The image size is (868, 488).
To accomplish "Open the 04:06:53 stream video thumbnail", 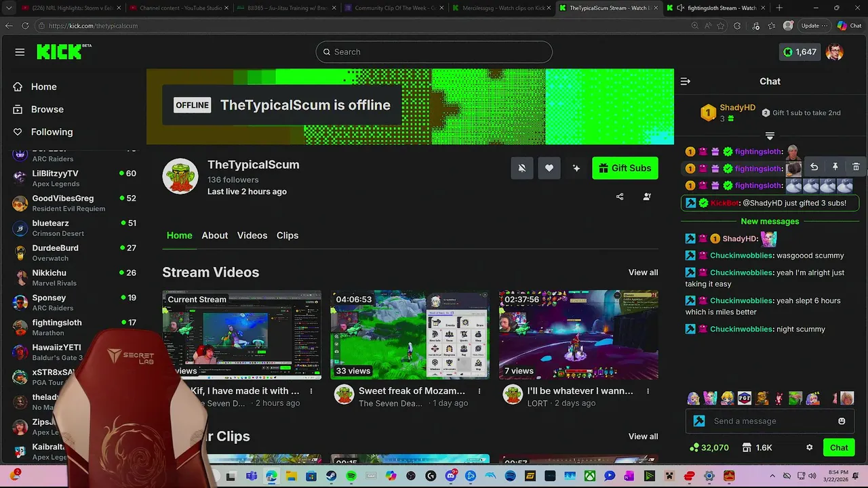I will pos(410,335).
